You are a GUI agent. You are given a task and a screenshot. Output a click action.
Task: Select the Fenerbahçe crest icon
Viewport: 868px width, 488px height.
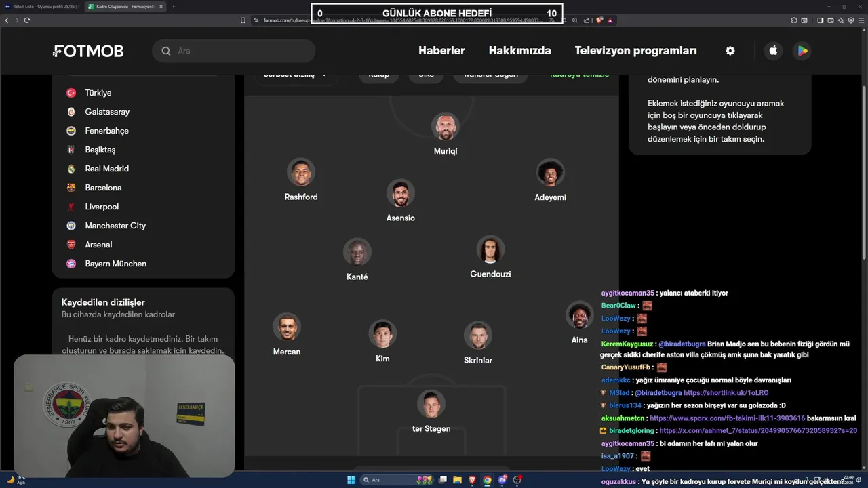tap(71, 131)
